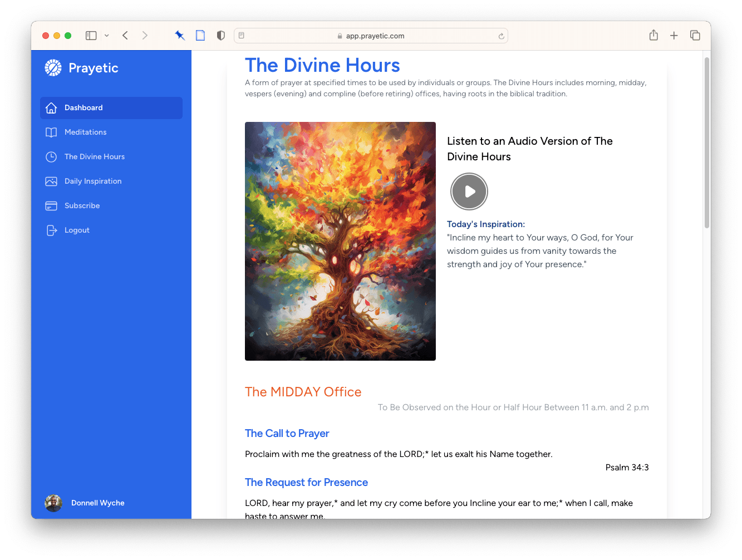Click the Daily Inspiration picture icon
Viewport: 742px width, 560px height.
[x=51, y=181]
